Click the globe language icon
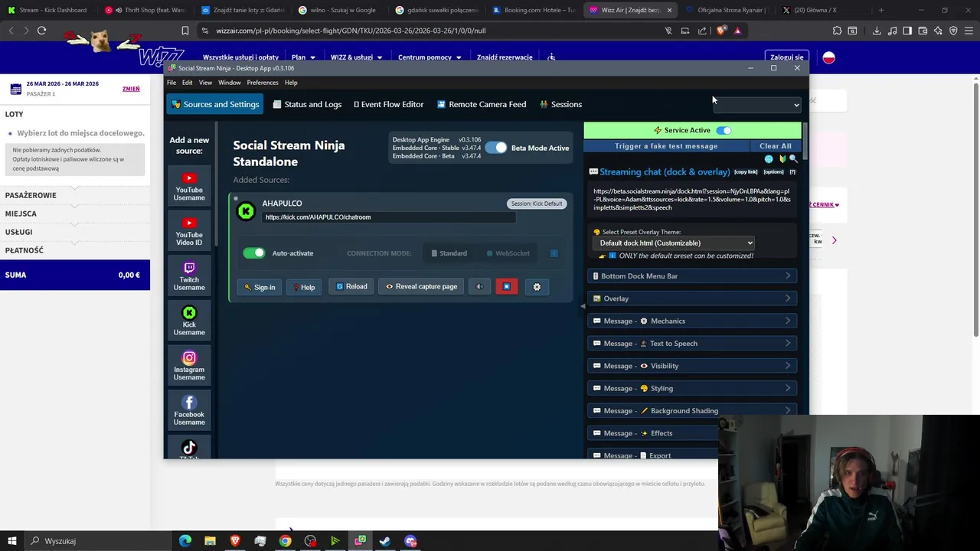Screen dimensions: 980x551 click(769, 159)
